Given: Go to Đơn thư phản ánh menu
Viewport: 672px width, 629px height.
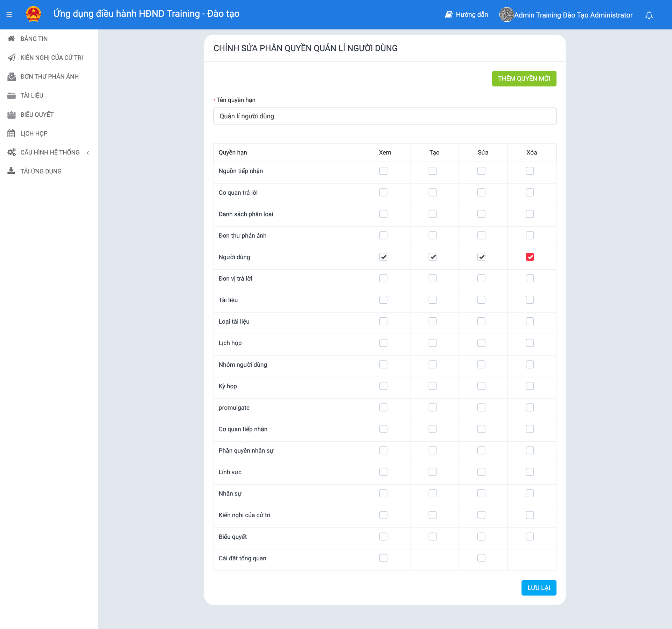Looking at the screenshot, I should pos(49,76).
